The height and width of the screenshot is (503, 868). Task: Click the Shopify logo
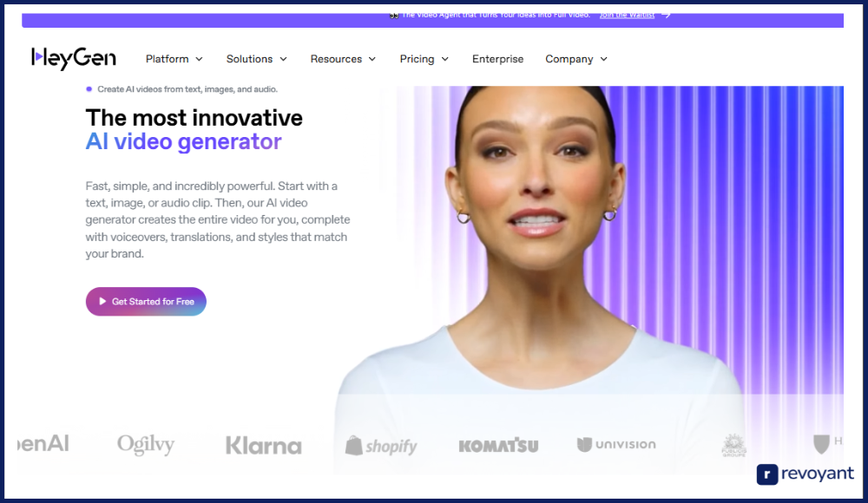pyautogui.click(x=381, y=446)
